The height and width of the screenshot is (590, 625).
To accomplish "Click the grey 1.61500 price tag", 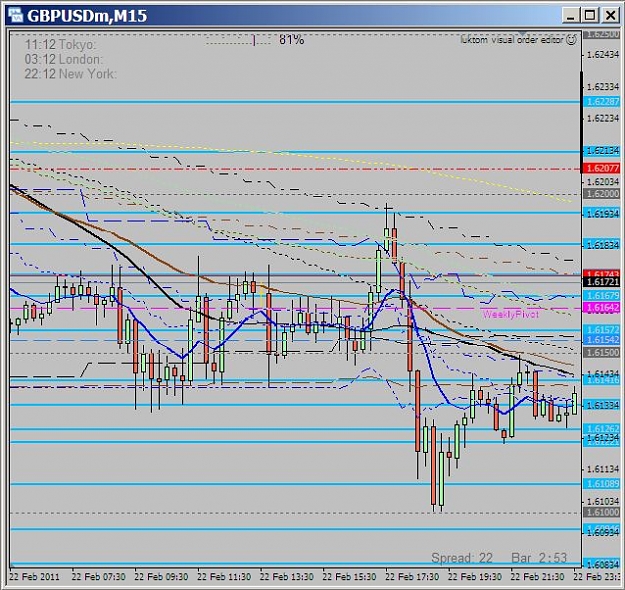I will pyautogui.click(x=602, y=352).
